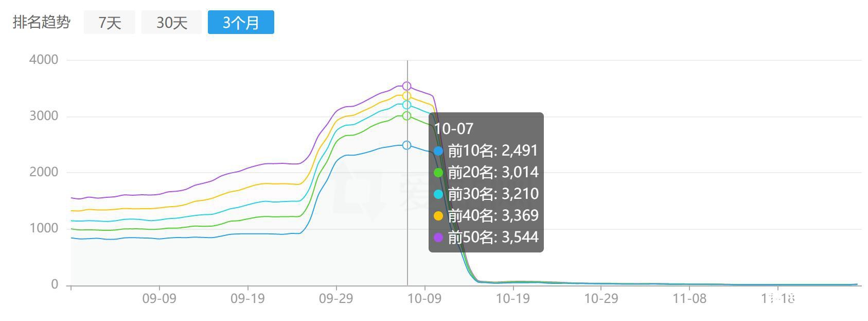The image size is (868, 321).
Task: Click the 11-08 x-axis date label
Action: click(689, 299)
